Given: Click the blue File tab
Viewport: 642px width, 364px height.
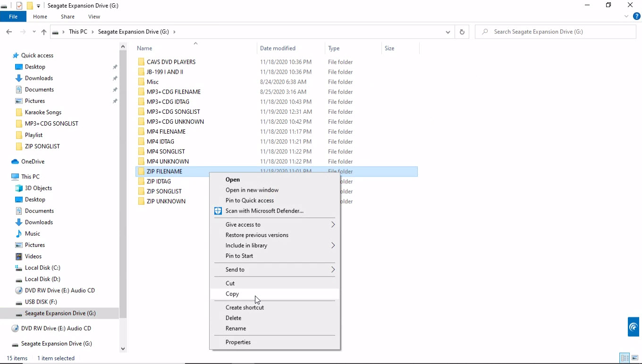Looking at the screenshot, I should pyautogui.click(x=13, y=17).
